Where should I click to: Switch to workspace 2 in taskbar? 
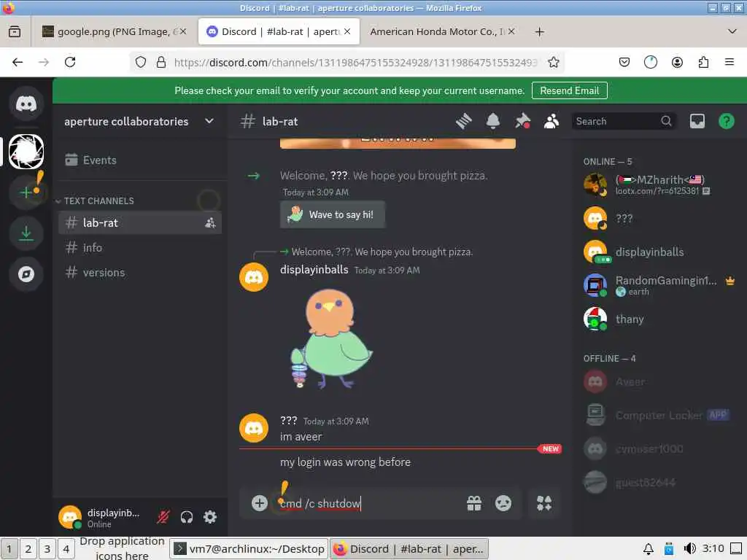pyautogui.click(x=28, y=548)
